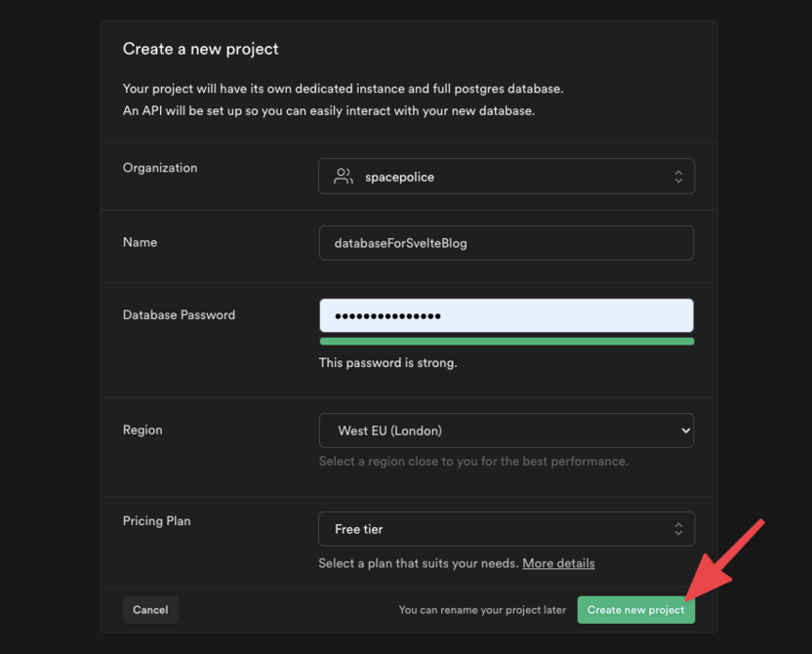Open the Organization dropdown showing spacepolice
Viewport: 812px width, 654px height.
[x=507, y=176]
